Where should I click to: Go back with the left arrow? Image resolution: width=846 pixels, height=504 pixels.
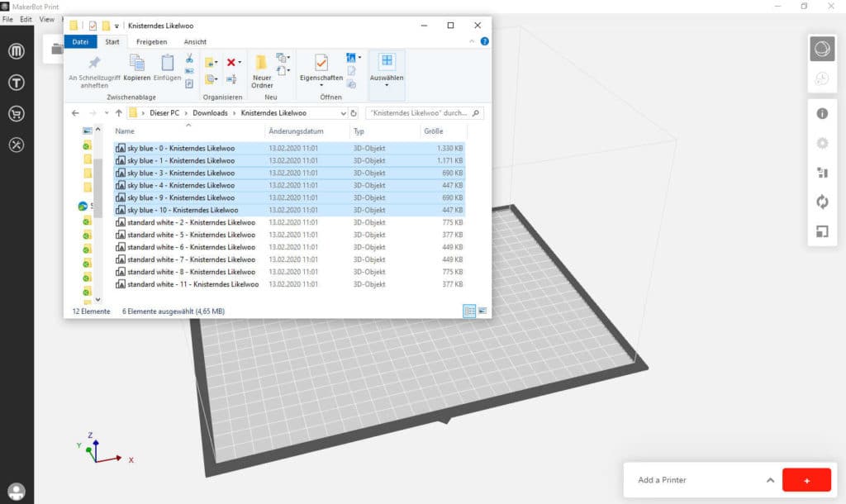click(75, 113)
